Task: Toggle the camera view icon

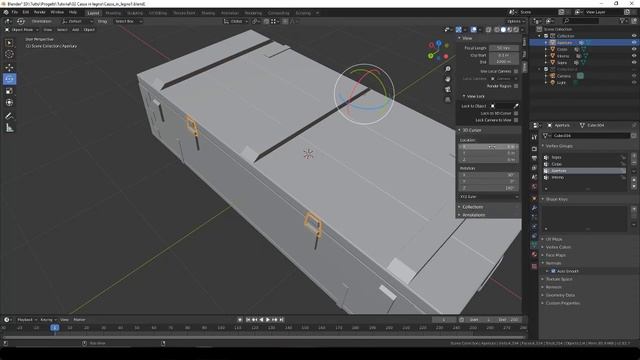Action: click(x=448, y=89)
